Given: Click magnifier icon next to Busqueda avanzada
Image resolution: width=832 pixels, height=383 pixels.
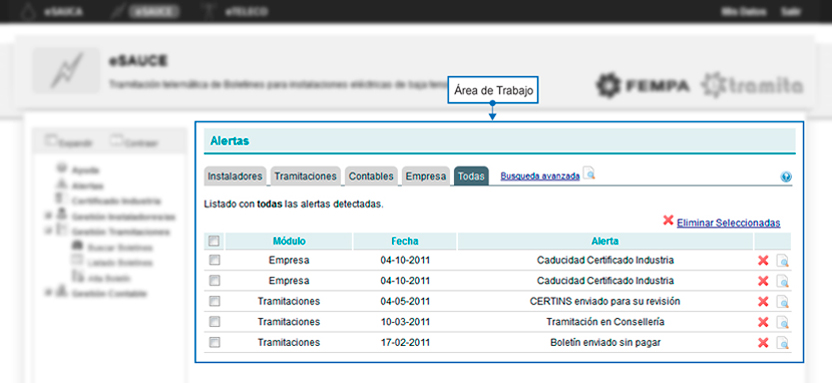Looking at the screenshot, I should (589, 173).
